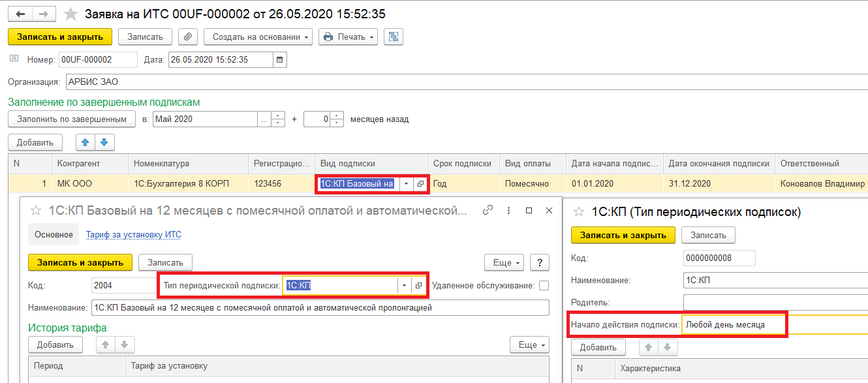This screenshot has width=868, height=383.
Task: Click Записать и закрыть in tariff window
Action: [x=80, y=262]
